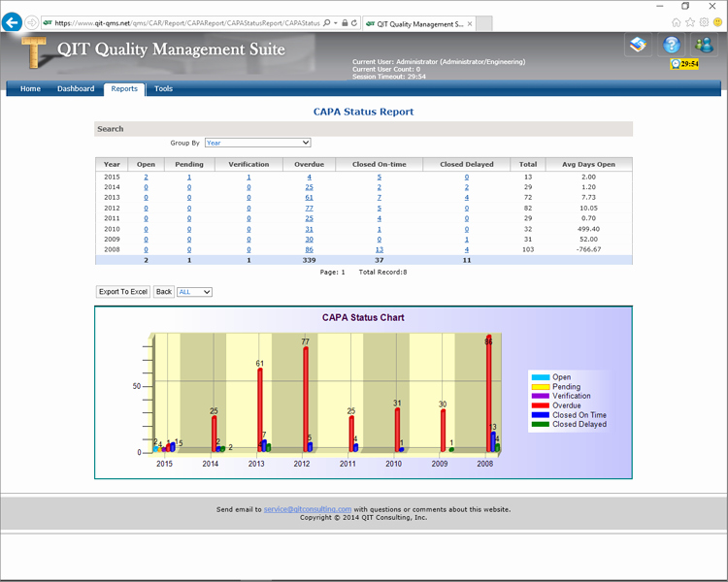This screenshot has height=582, width=728.
Task: Open 2010 Overdue count link 31
Action: 310,229
